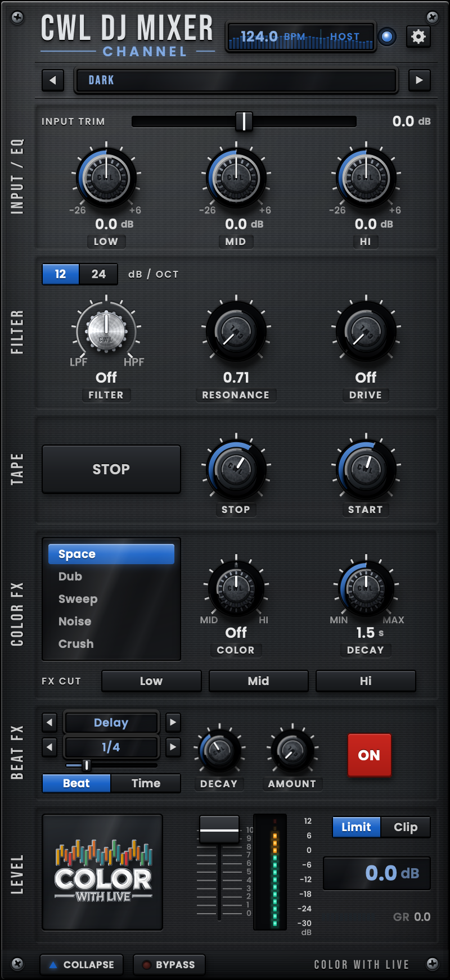This screenshot has width=450, height=980.
Task: Select Limit output mode
Action: click(x=356, y=827)
